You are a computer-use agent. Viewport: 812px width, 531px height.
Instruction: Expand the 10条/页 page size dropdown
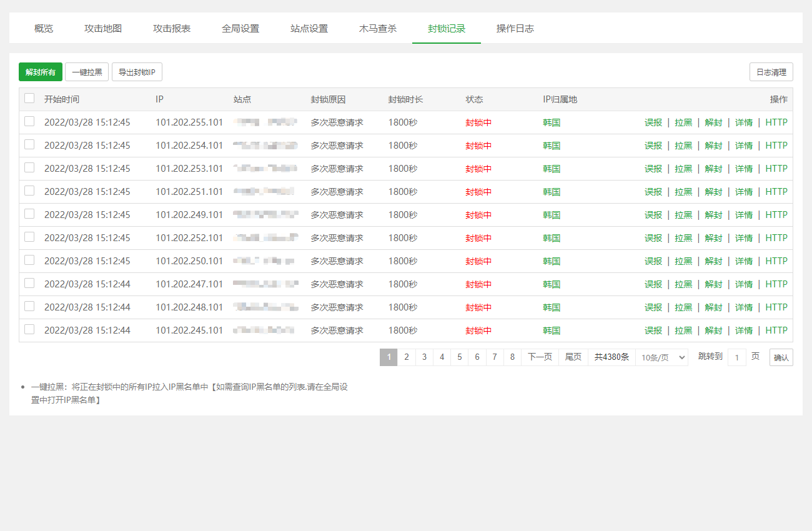click(x=661, y=357)
